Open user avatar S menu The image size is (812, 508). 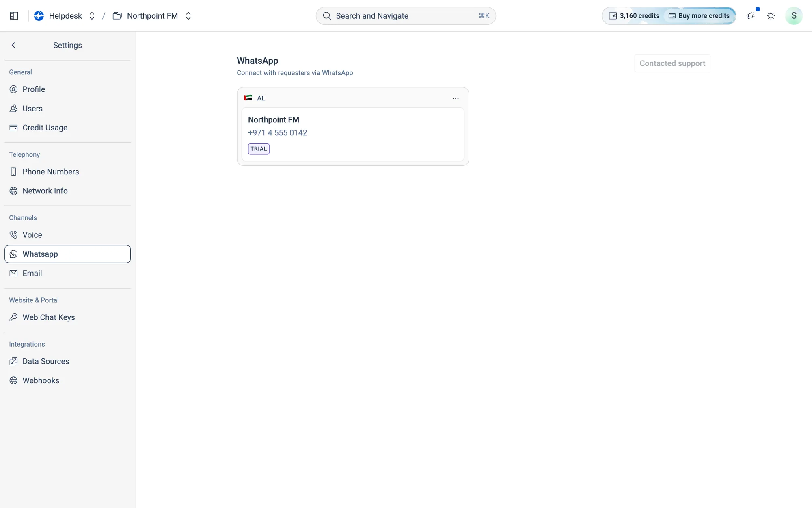[794, 16]
